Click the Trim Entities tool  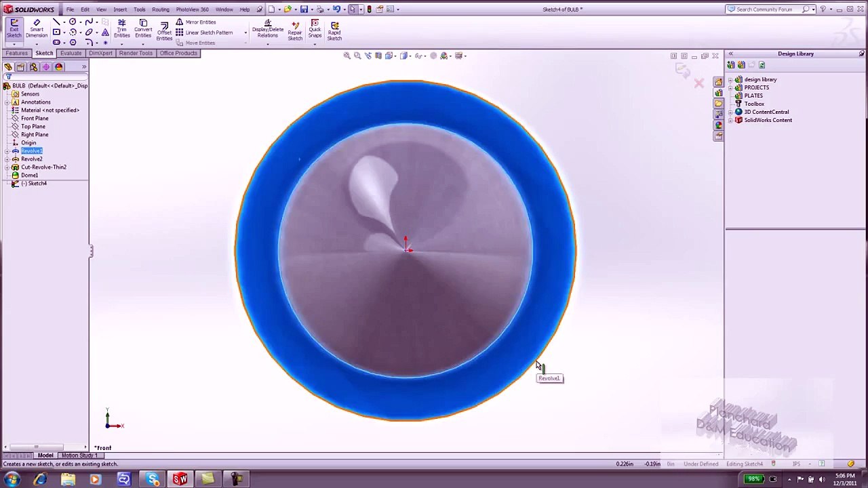pos(122,28)
